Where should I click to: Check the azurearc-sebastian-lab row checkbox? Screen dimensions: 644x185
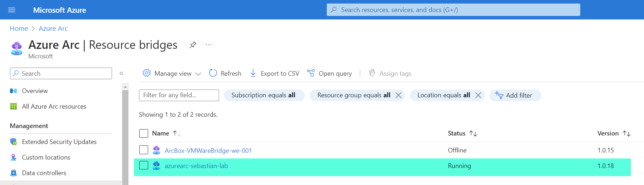pos(144,166)
